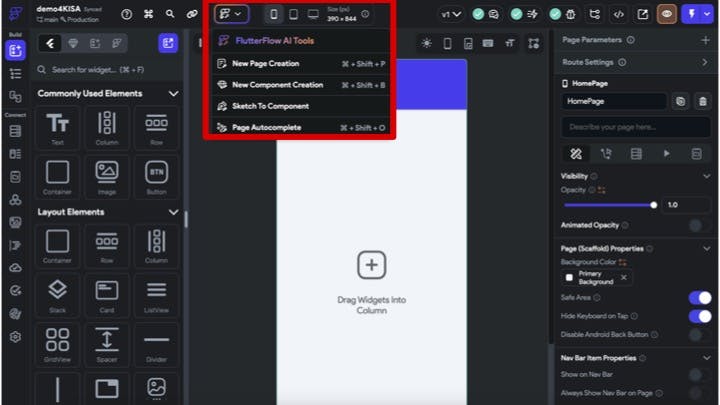Screen dimensions: 720x405
Task: Select New Component Creation menu item
Action: click(x=301, y=85)
